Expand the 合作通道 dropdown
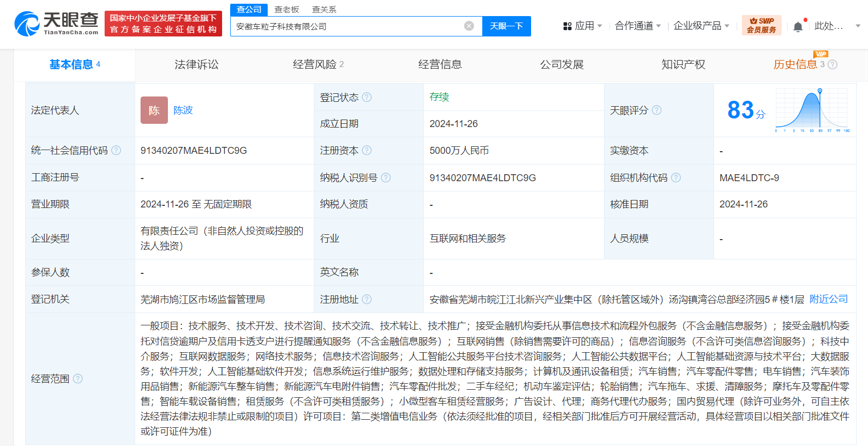This screenshot has height=446, width=868. click(637, 26)
